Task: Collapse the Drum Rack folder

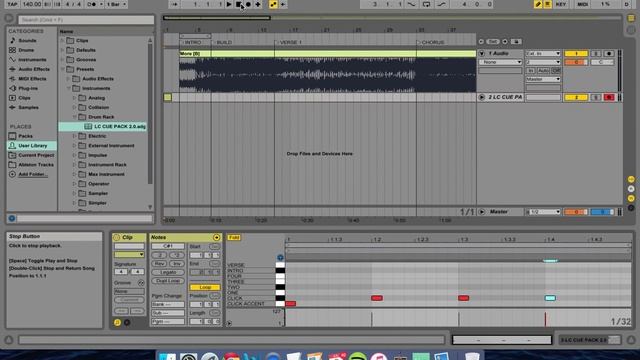Action: tap(74, 117)
